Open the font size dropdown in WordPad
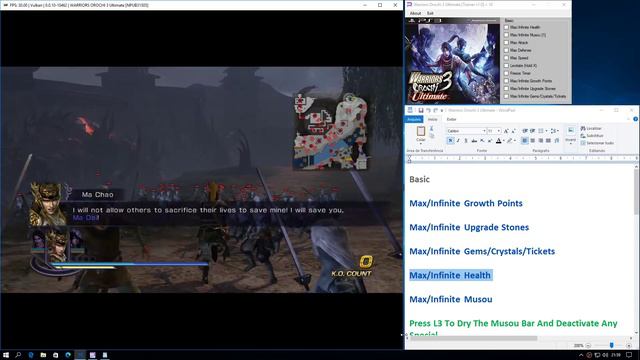This screenshot has height=360, width=640. click(499, 131)
